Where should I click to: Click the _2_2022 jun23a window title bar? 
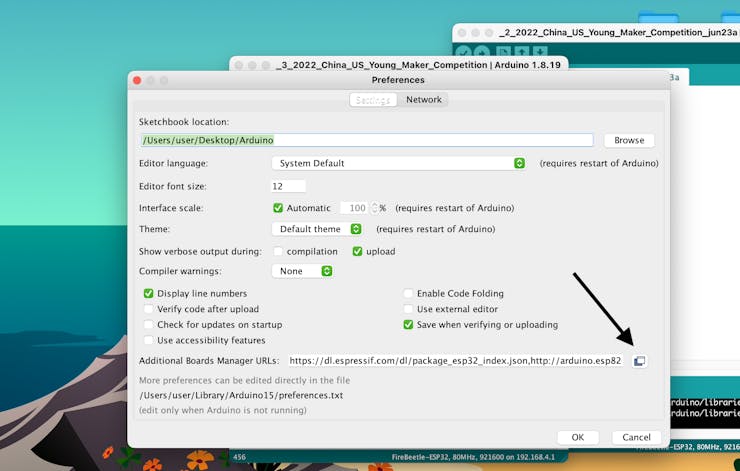596,33
